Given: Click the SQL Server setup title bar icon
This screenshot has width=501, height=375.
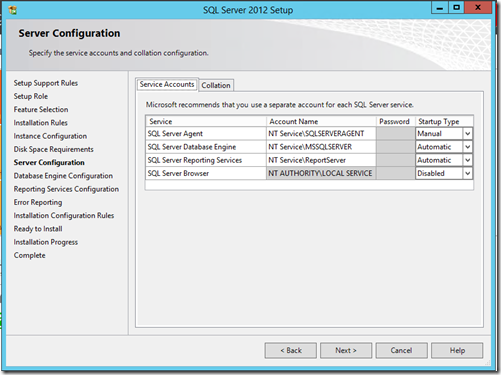Looking at the screenshot, I should (13, 10).
